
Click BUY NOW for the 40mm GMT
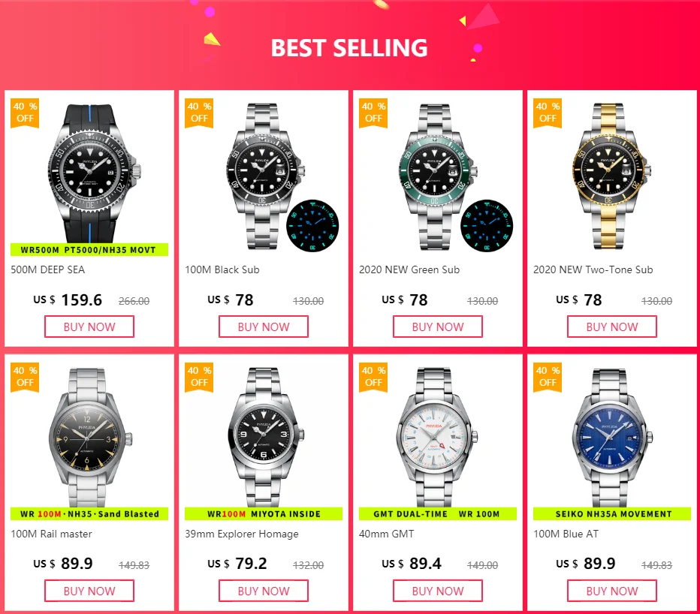(437, 591)
